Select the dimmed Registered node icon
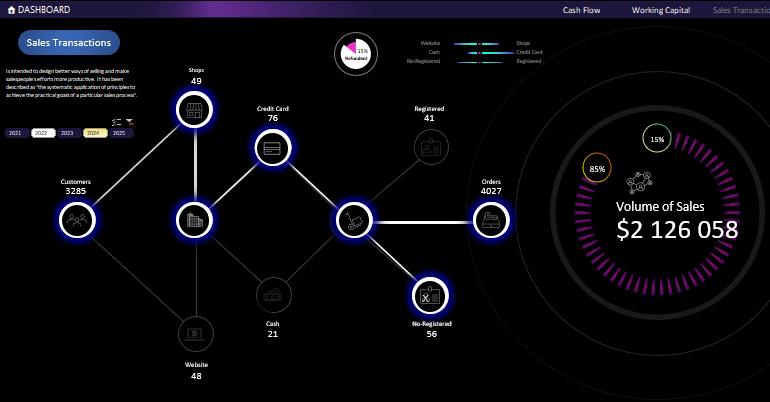The image size is (770, 402). (432, 147)
